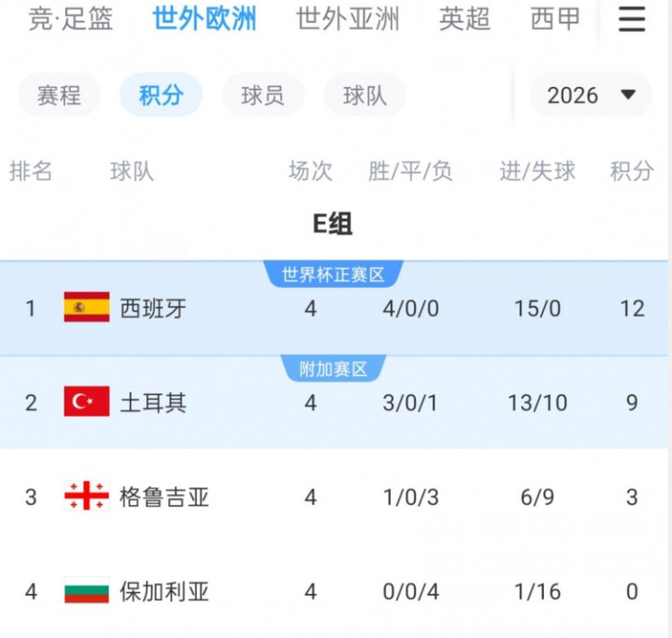Click the 积分 column header
This screenshot has height=638, width=672.
[632, 171]
